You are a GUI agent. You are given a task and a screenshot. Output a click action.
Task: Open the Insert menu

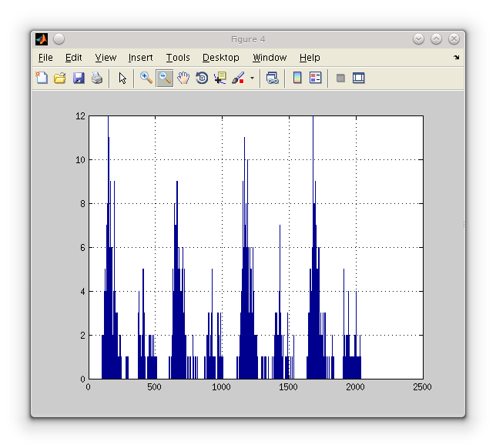pyautogui.click(x=140, y=58)
